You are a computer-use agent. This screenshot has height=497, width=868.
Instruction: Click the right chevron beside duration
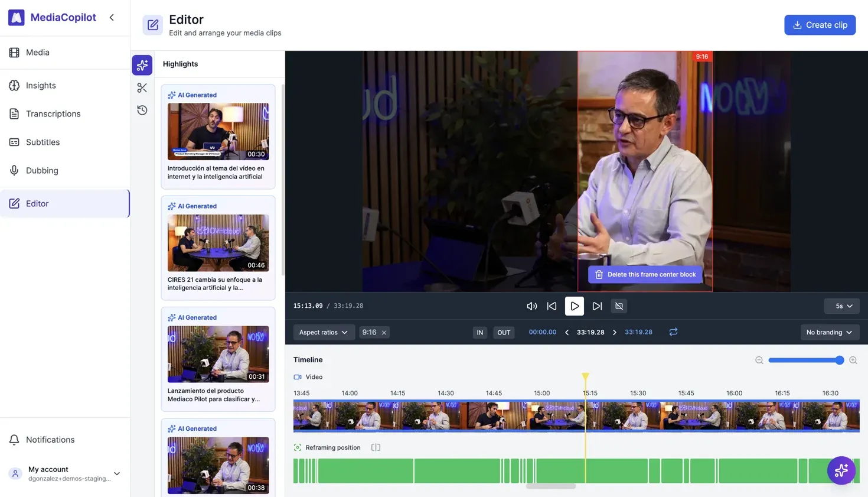click(615, 332)
